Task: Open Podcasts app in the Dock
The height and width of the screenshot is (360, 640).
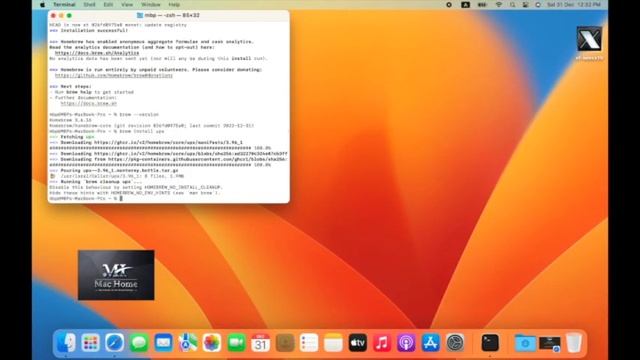Action: (x=407, y=342)
